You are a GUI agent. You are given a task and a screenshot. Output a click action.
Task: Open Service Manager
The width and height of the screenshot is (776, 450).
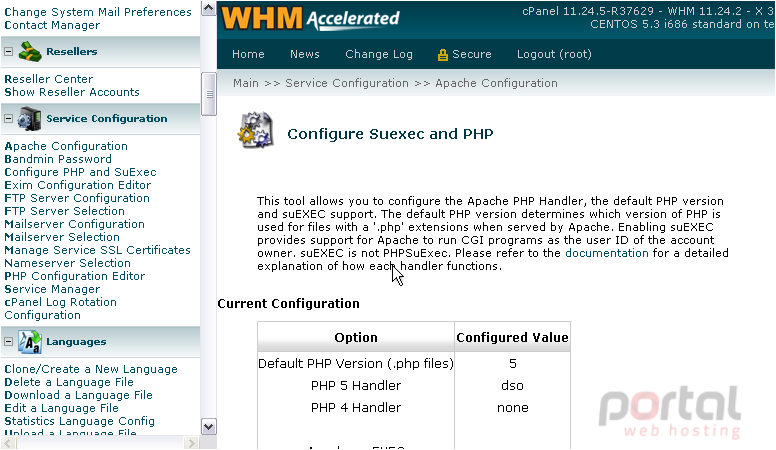pyautogui.click(x=52, y=289)
